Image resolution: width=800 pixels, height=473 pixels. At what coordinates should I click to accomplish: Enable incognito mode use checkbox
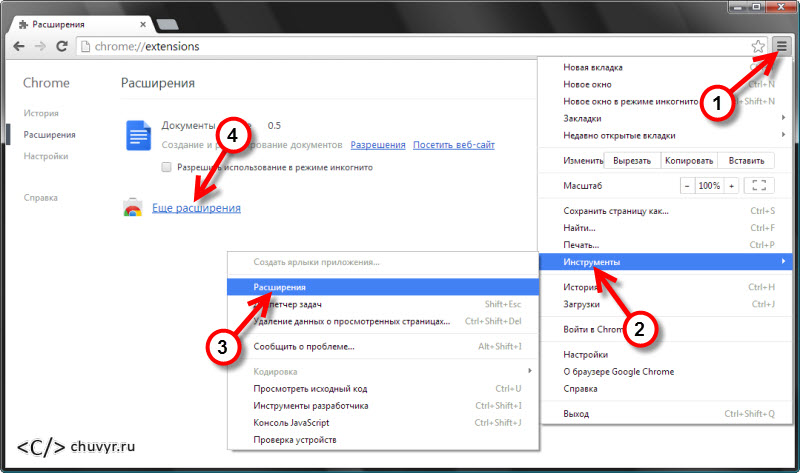point(166,167)
